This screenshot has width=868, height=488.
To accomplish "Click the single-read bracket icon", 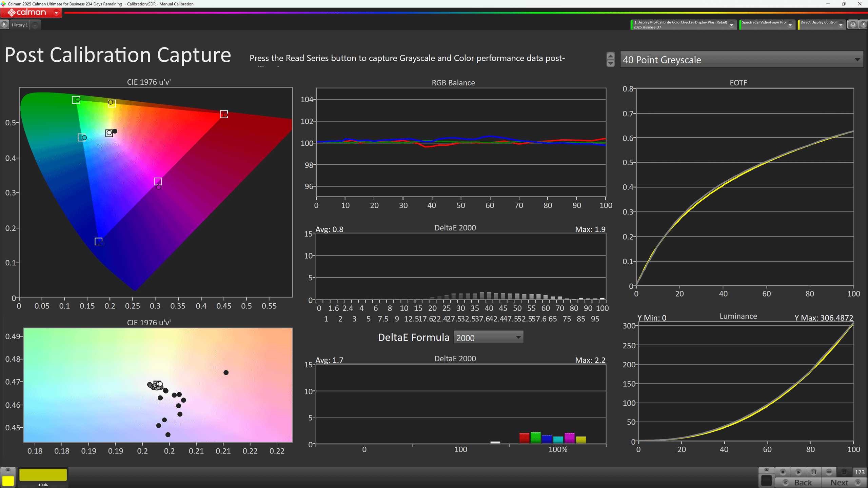I will coord(813,472).
